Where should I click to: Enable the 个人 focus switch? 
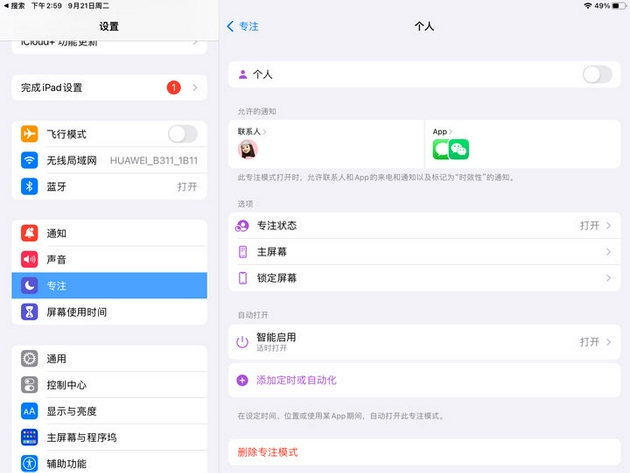(x=597, y=74)
